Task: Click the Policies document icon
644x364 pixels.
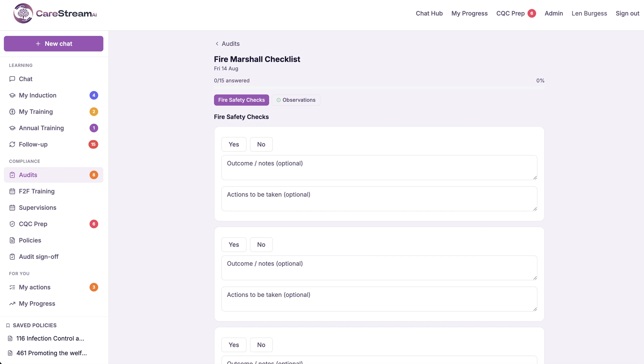Action: (12, 240)
